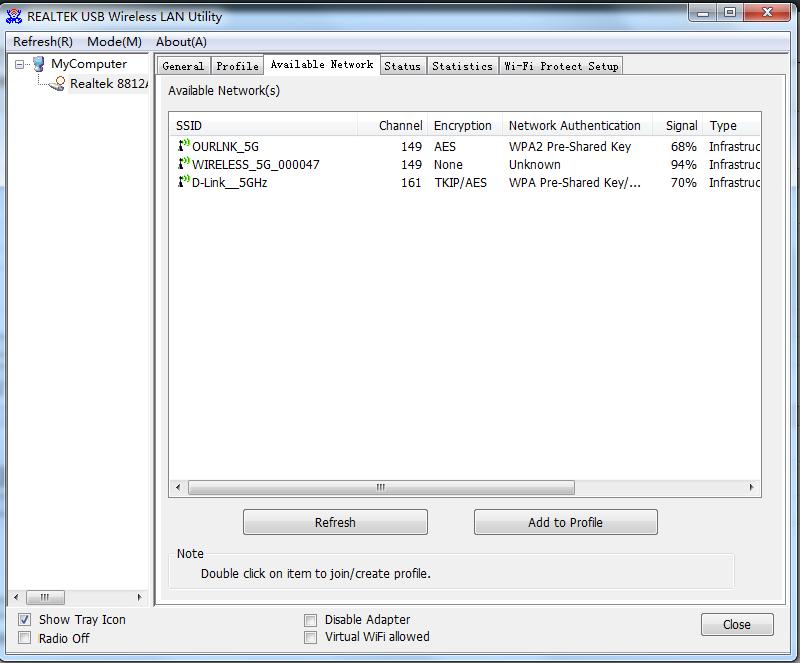Viewport: 800px width, 663px height.
Task: Click the network list horizontal scrollbar thumb
Action: click(x=381, y=487)
